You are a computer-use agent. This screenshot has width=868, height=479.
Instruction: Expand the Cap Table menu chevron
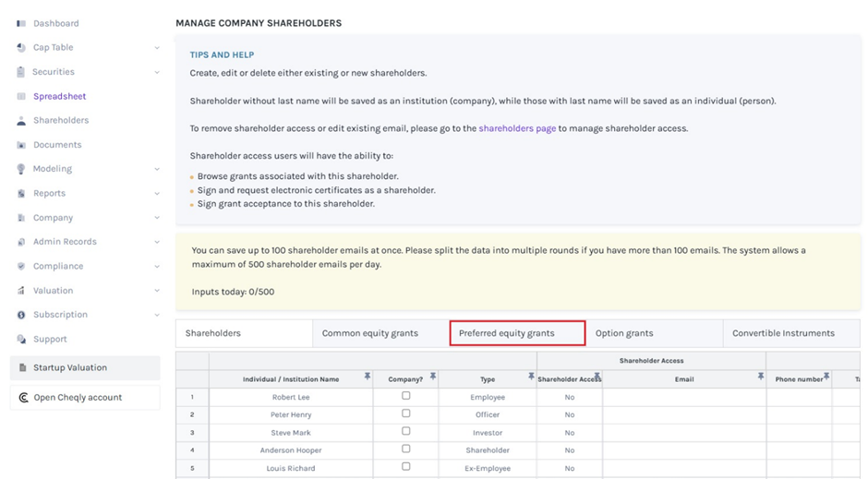[157, 48]
